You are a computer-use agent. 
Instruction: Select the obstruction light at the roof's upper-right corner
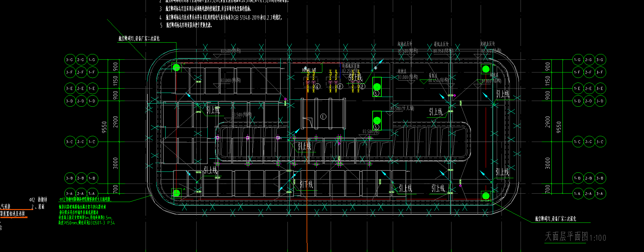(x=486, y=69)
